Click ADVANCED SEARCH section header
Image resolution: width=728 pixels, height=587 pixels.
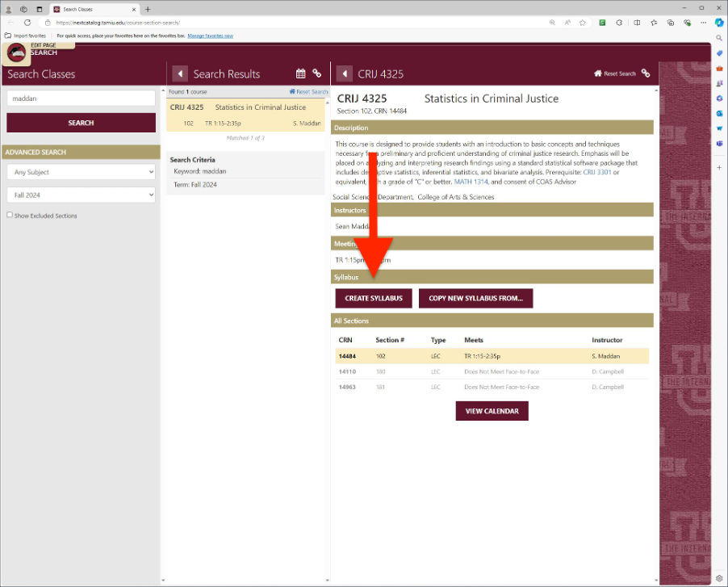pos(82,152)
